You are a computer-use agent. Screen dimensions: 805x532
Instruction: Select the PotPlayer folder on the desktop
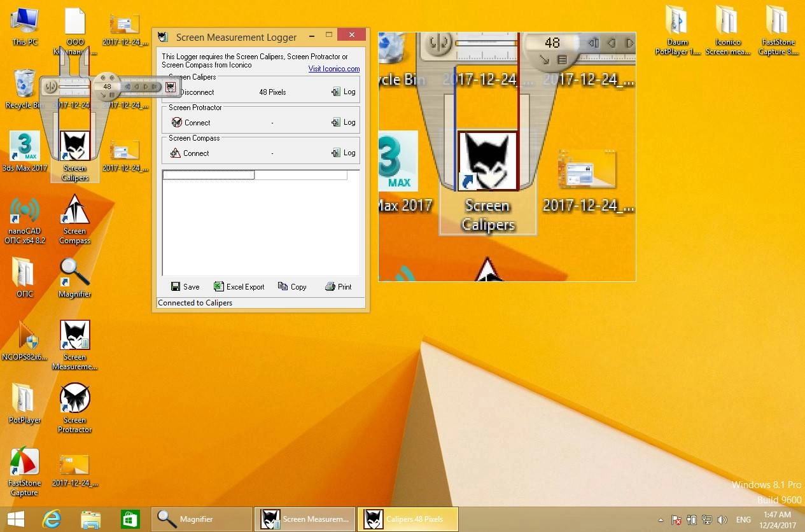coord(24,403)
